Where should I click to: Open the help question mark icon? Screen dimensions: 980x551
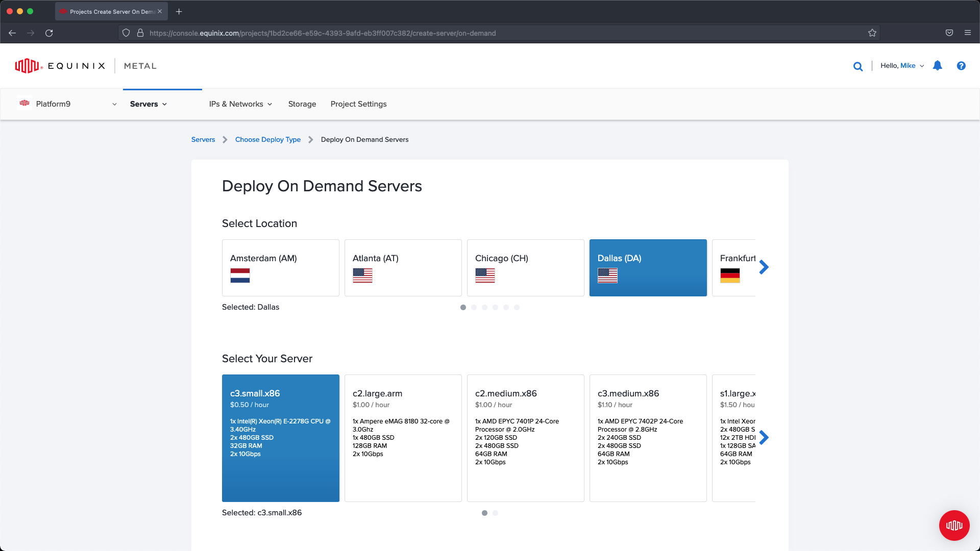click(x=961, y=66)
